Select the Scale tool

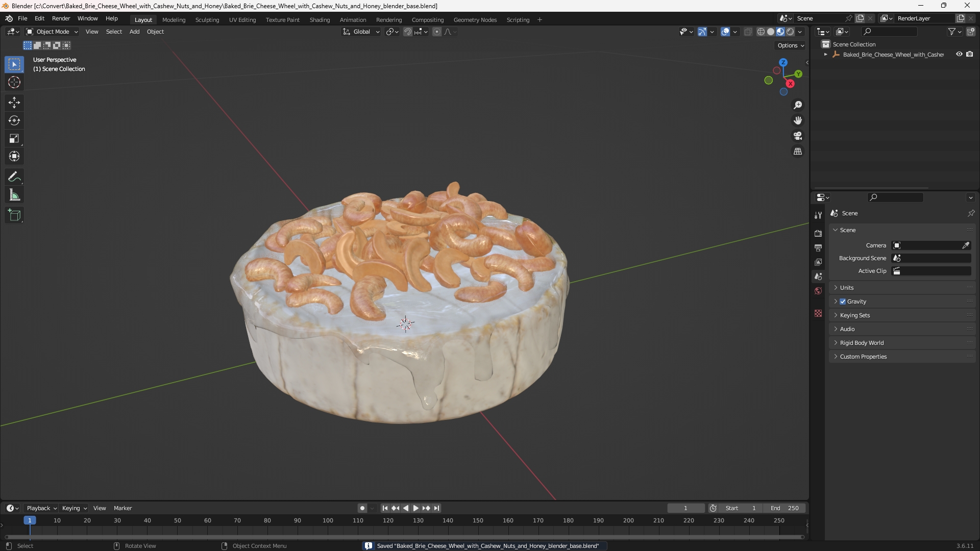(x=14, y=138)
